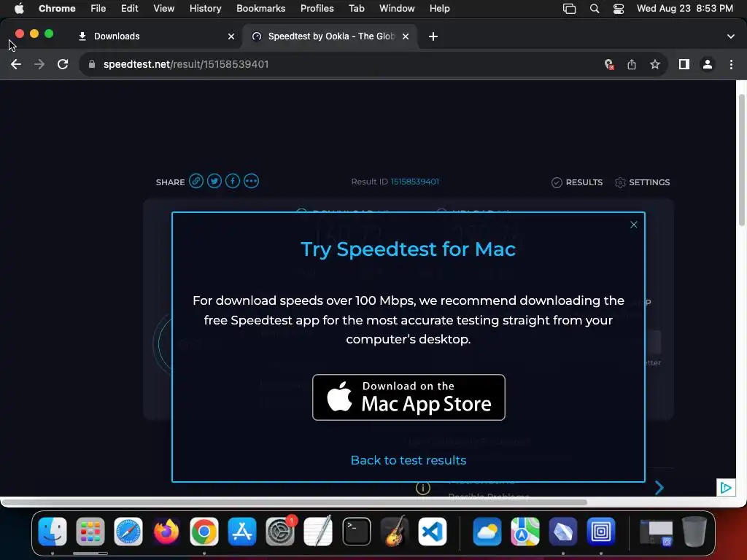Open App Store from the dock
Image resolution: width=747 pixels, height=560 pixels.
point(242,532)
